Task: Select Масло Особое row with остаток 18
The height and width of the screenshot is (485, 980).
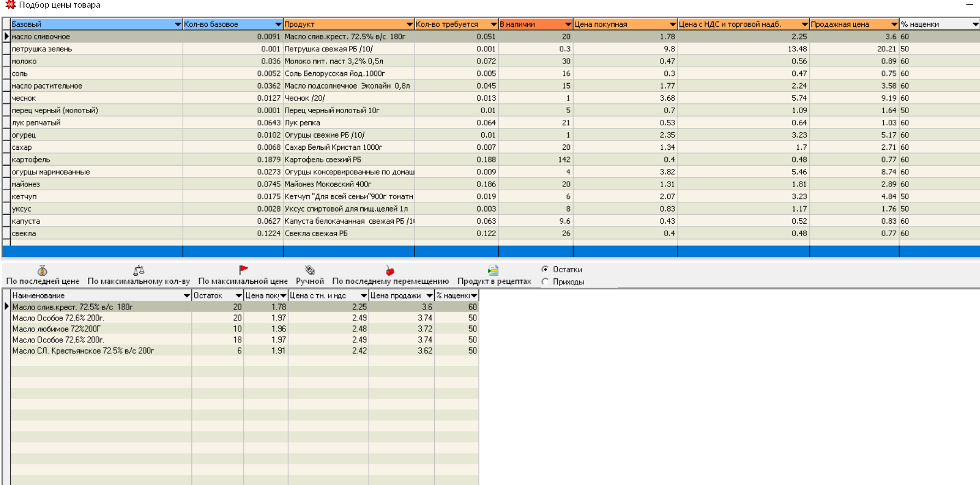Action: click(x=244, y=340)
